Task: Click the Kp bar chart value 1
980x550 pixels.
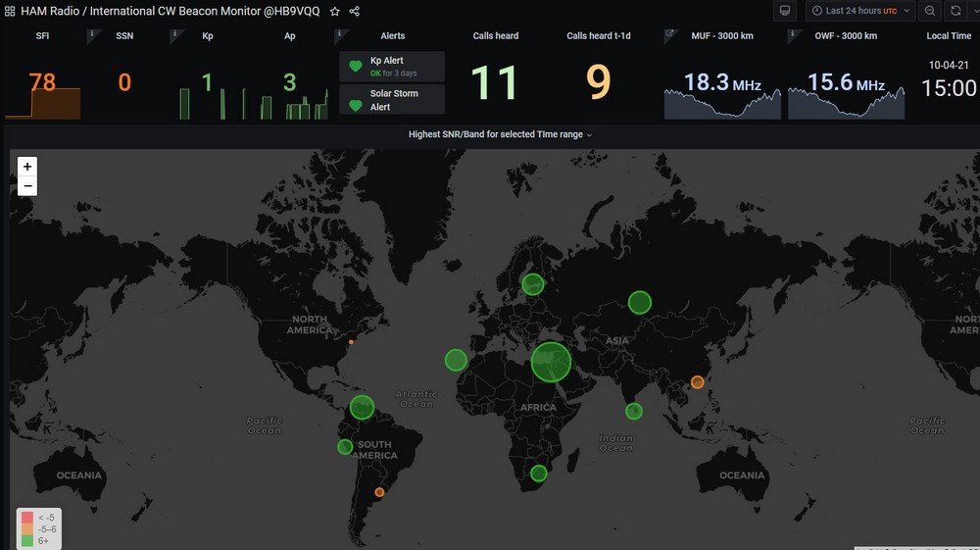Action: 207,82
